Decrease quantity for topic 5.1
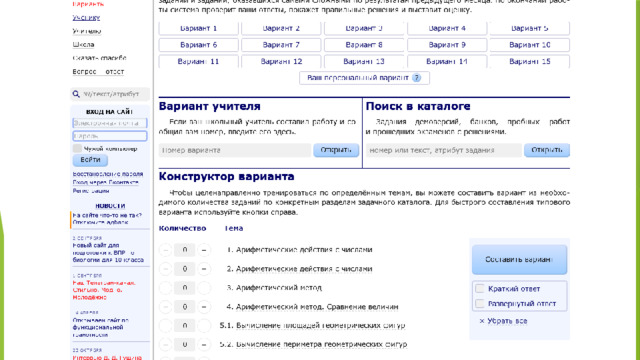640x360 pixels. coord(165,326)
